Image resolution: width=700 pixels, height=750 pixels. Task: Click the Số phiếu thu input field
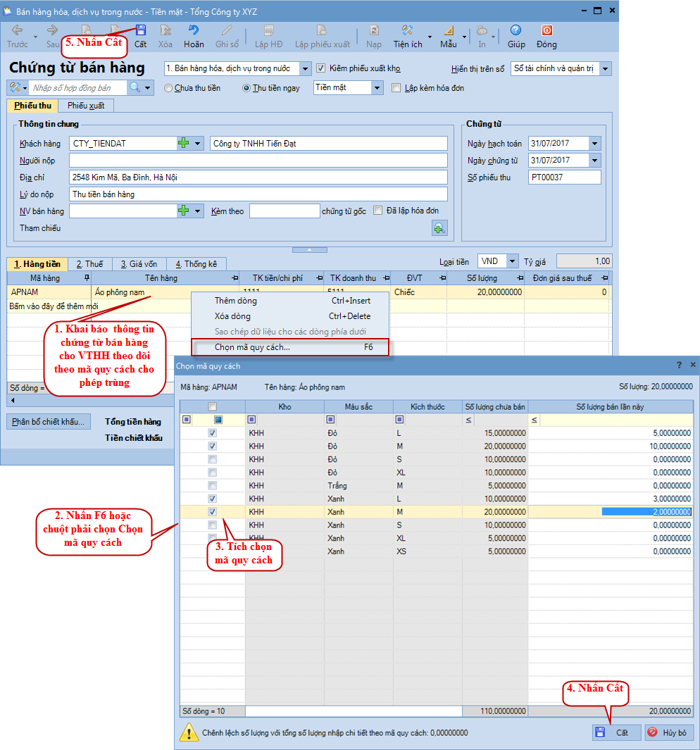pos(564,177)
